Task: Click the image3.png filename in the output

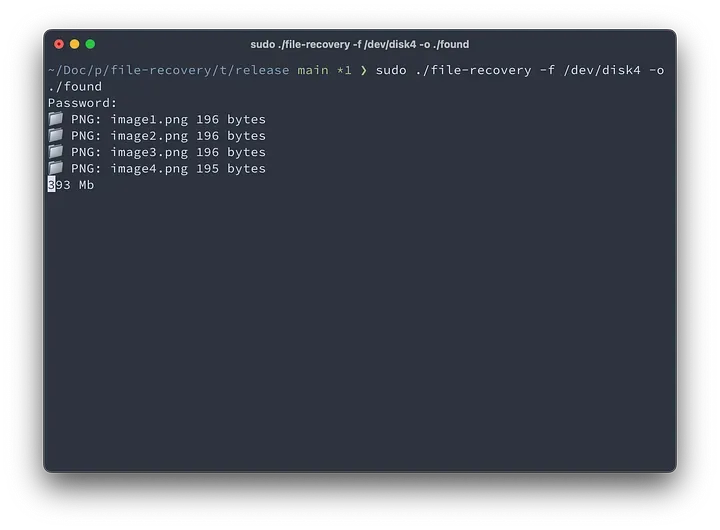Action: 149,152
